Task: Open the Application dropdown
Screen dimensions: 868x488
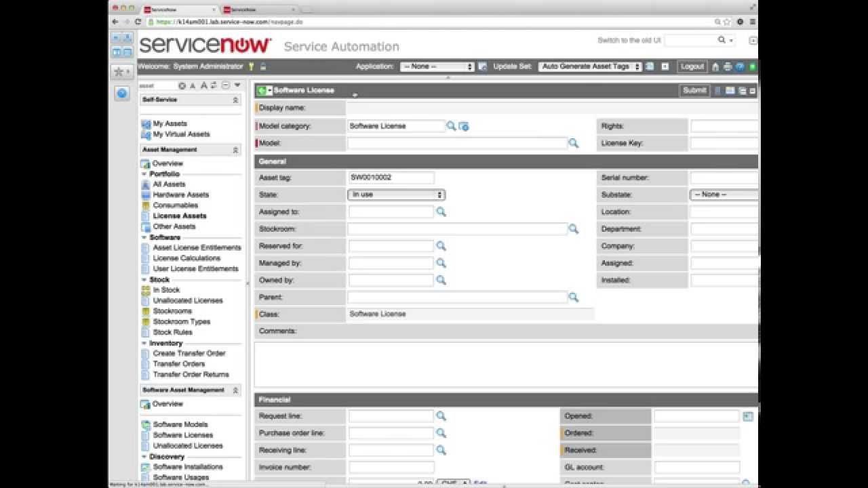Action: [437, 66]
